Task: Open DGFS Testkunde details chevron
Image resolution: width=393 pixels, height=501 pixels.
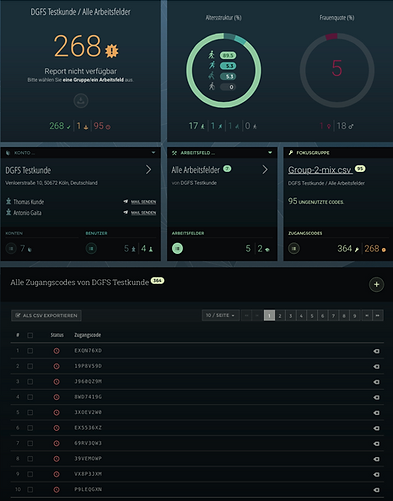Action: 148,170
